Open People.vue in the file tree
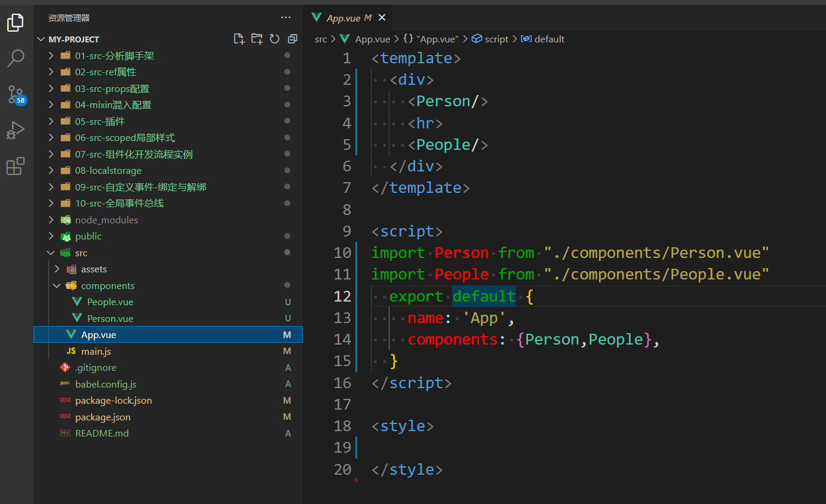826x504 pixels. click(168, 302)
